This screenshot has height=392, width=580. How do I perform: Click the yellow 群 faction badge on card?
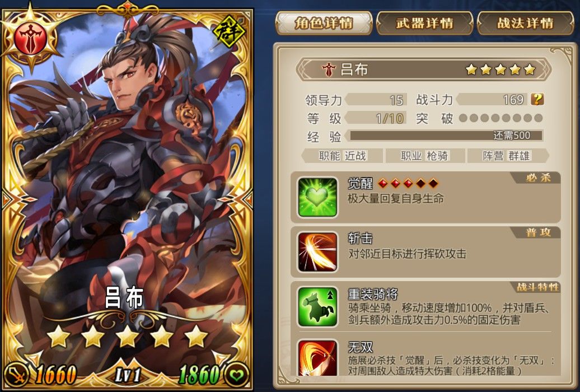click(230, 31)
